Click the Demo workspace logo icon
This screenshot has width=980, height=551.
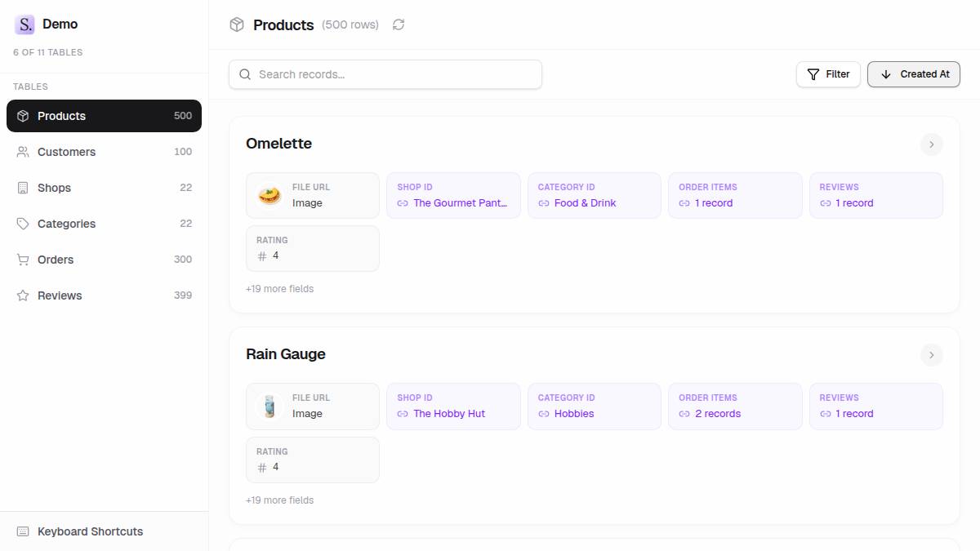point(24,24)
